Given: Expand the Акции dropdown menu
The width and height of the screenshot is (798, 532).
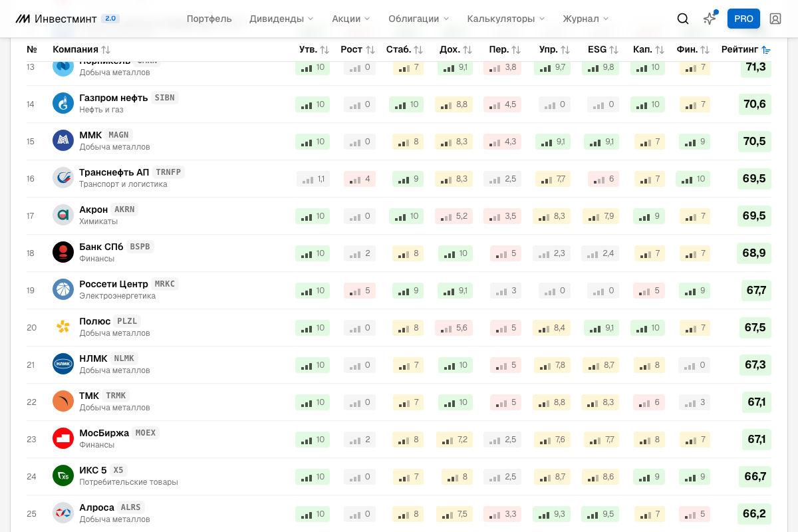Looking at the screenshot, I should (351, 19).
